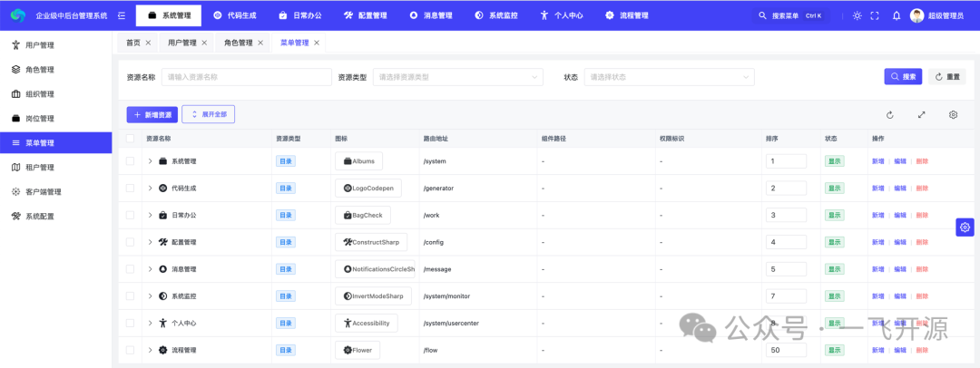Open notifications bell icon

[x=897, y=15]
